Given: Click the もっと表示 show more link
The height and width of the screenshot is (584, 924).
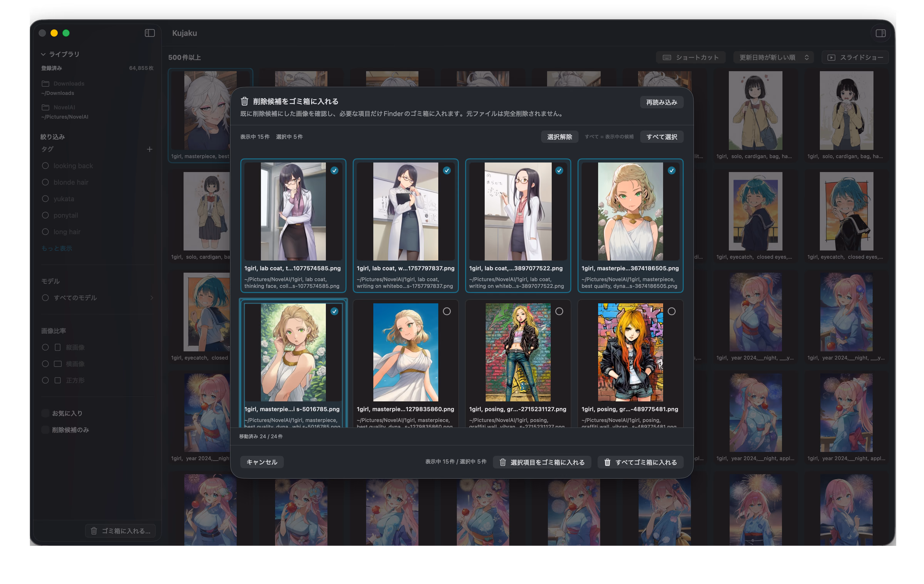Looking at the screenshot, I should pos(57,248).
